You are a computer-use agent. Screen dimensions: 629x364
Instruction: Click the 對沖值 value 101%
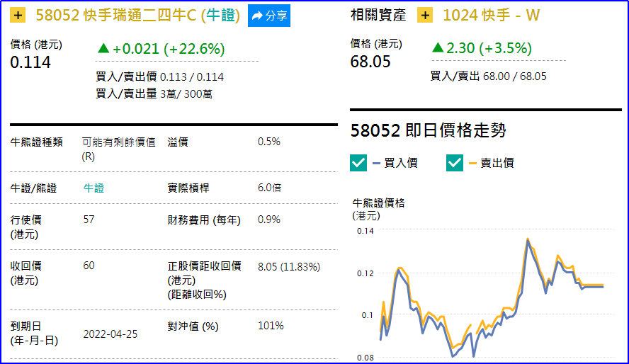tap(271, 326)
